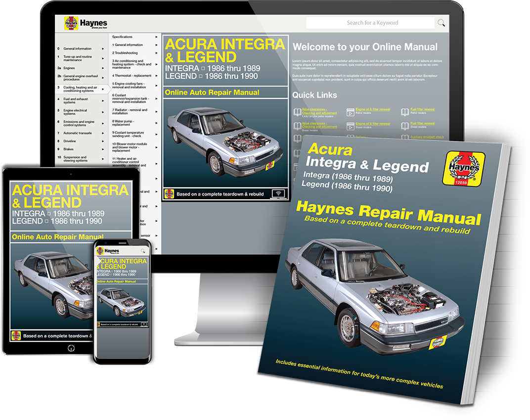Expand the Engines chapter arrow

point(102,68)
